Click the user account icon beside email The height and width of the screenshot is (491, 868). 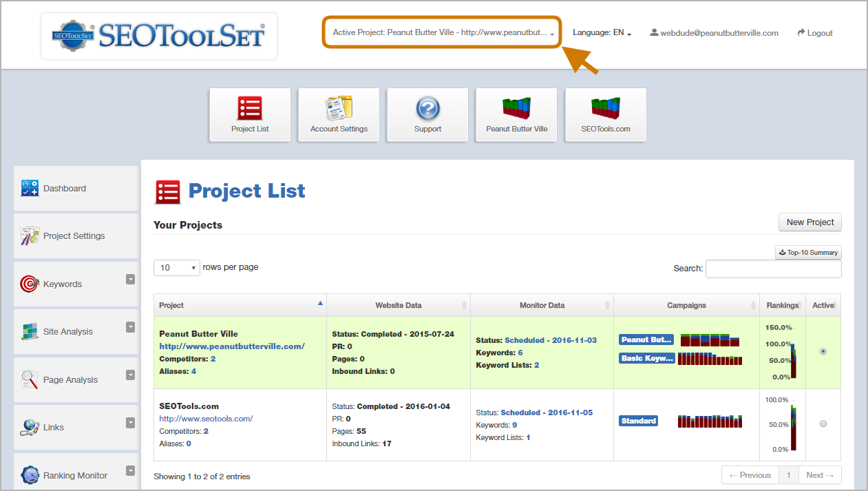point(654,32)
